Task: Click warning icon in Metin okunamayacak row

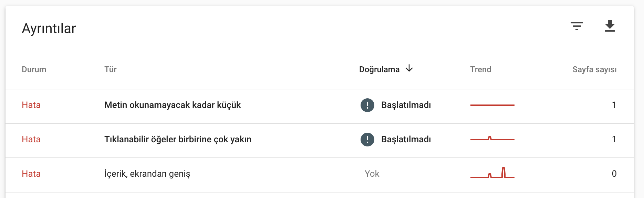Action: coord(367,105)
